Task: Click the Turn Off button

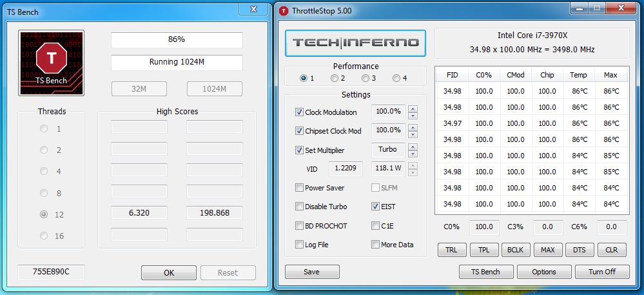Action: click(x=602, y=272)
